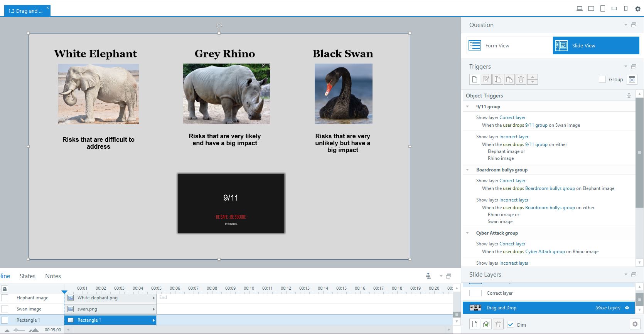Viewport: 644px width, 334px height.
Task: Collapse the Cyber Attack group
Action: (x=468, y=233)
